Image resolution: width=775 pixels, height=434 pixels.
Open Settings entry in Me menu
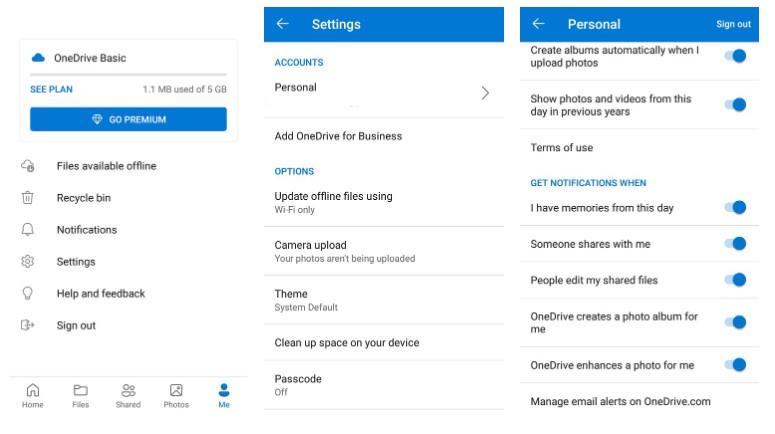pos(76,261)
